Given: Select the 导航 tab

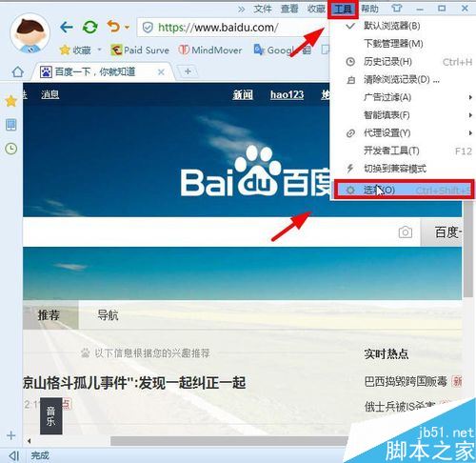Looking at the screenshot, I should (108, 315).
